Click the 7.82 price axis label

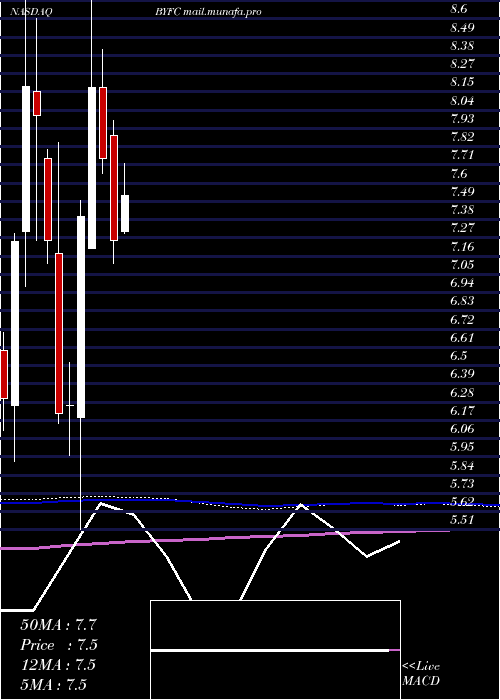(462, 137)
